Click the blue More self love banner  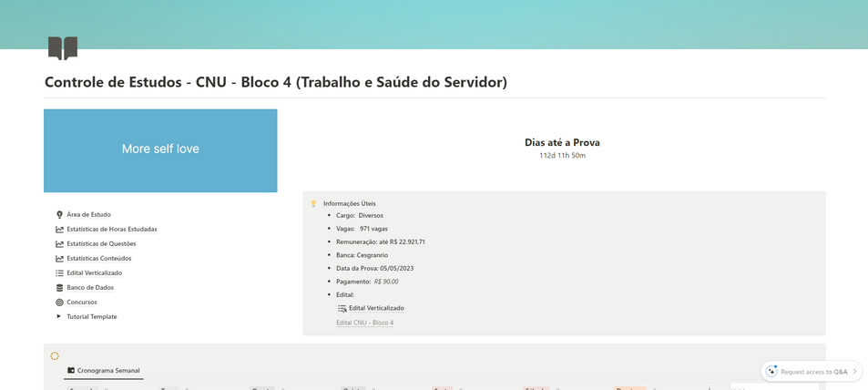pyautogui.click(x=160, y=150)
